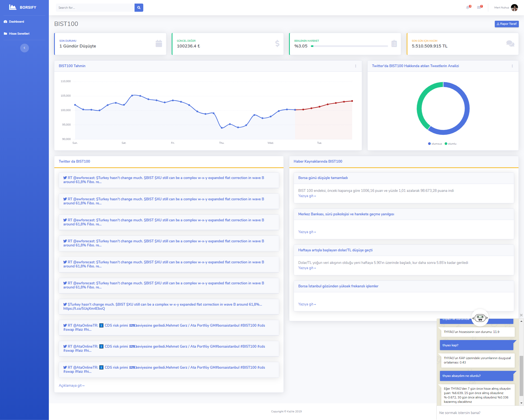Open BIST100 Tahmin card options menu

356,66
